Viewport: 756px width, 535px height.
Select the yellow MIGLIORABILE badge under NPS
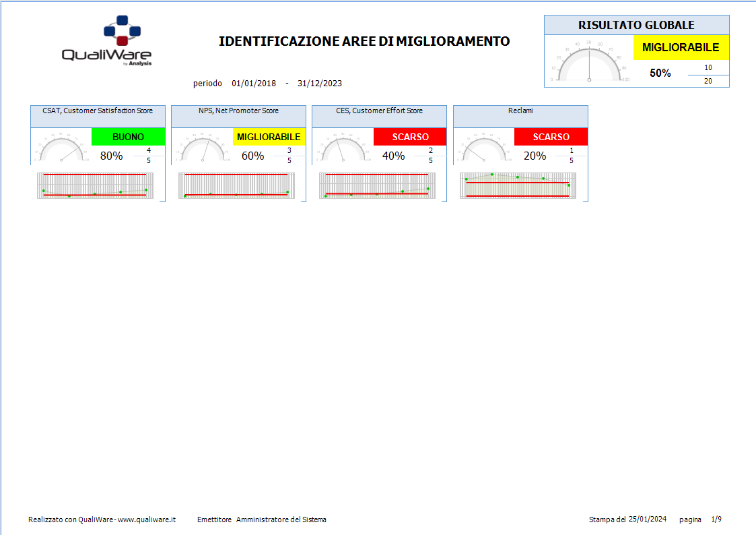[x=269, y=137]
